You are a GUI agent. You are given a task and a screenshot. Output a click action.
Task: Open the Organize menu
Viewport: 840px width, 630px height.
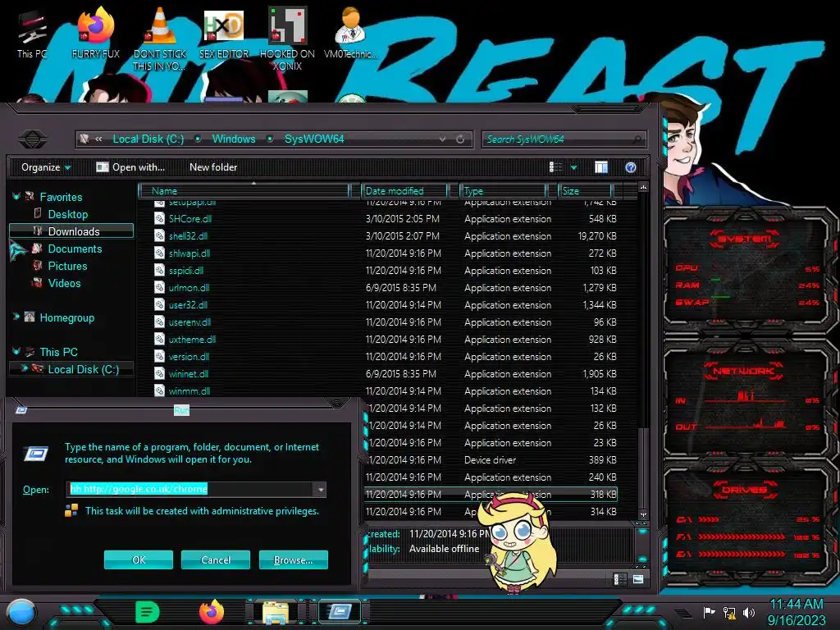[46, 167]
